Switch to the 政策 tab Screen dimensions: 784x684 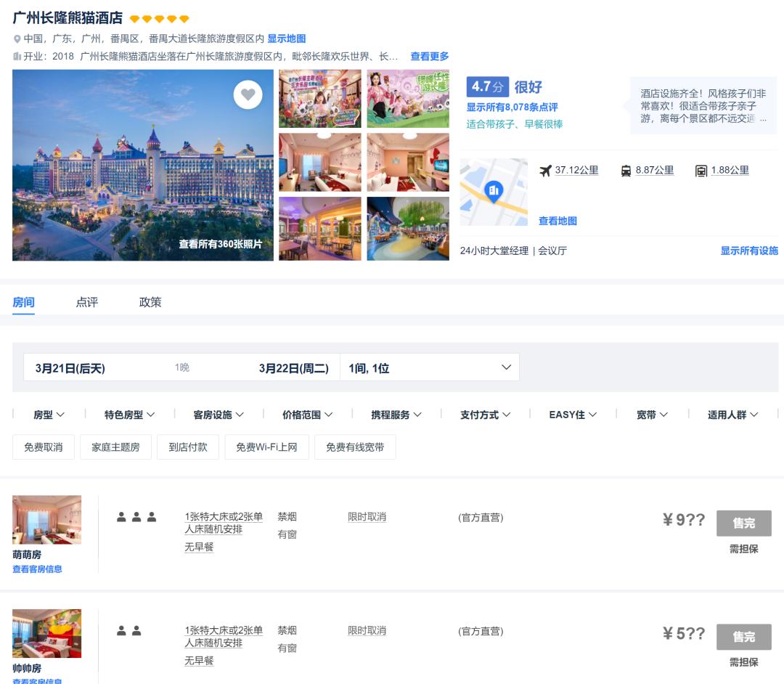click(x=150, y=302)
